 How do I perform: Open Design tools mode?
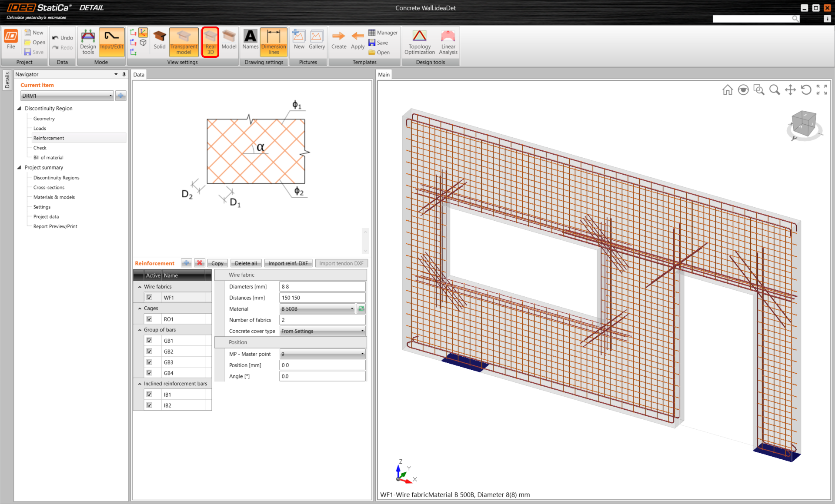click(x=88, y=42)
